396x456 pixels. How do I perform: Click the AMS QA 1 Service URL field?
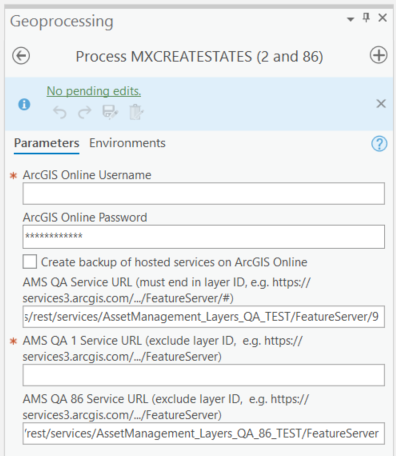tap(204, 375)
